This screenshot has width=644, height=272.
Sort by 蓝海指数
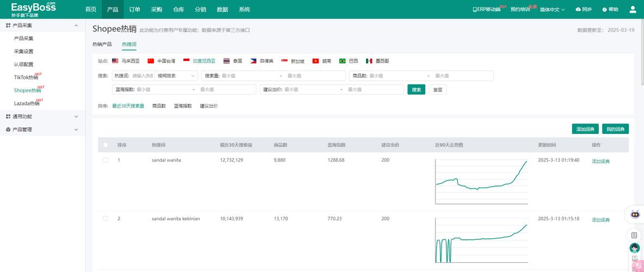pos(183,106)
